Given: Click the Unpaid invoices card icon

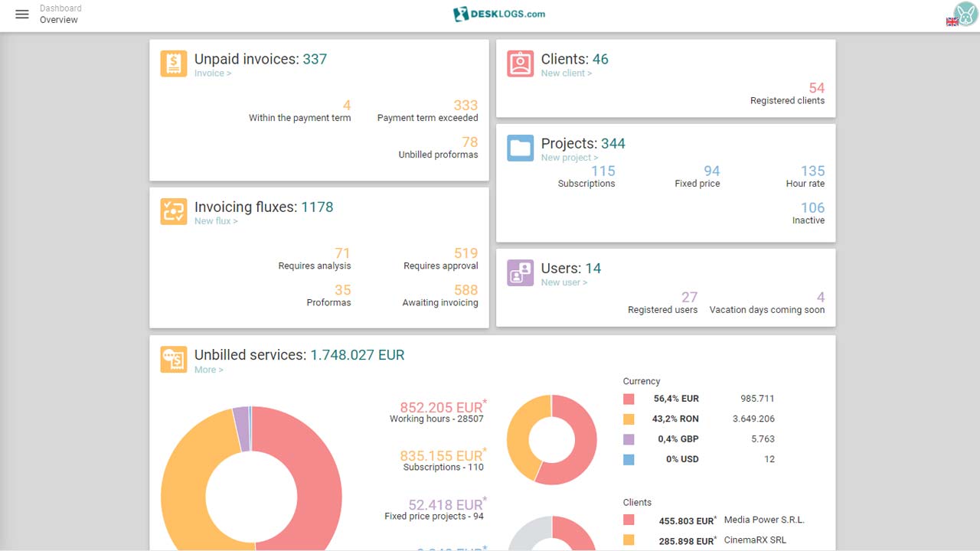Looking at the screenshot, I should [x=174, y=64].
